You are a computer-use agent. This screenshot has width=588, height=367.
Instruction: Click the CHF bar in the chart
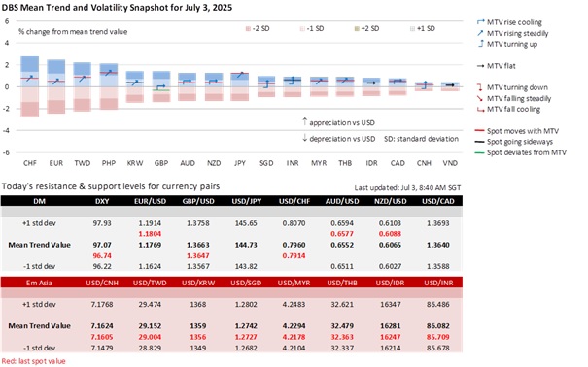pos(29,86)
